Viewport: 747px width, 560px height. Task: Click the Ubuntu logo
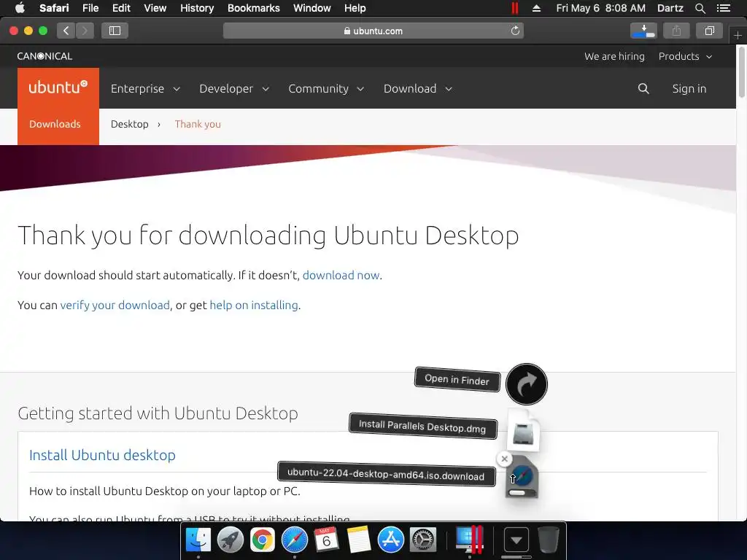click(58, 87)
